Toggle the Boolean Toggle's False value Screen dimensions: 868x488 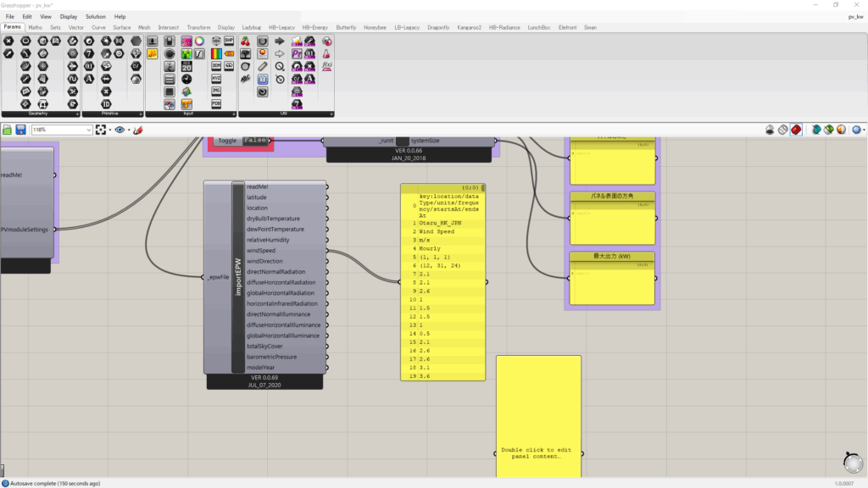tap(254, 141)
